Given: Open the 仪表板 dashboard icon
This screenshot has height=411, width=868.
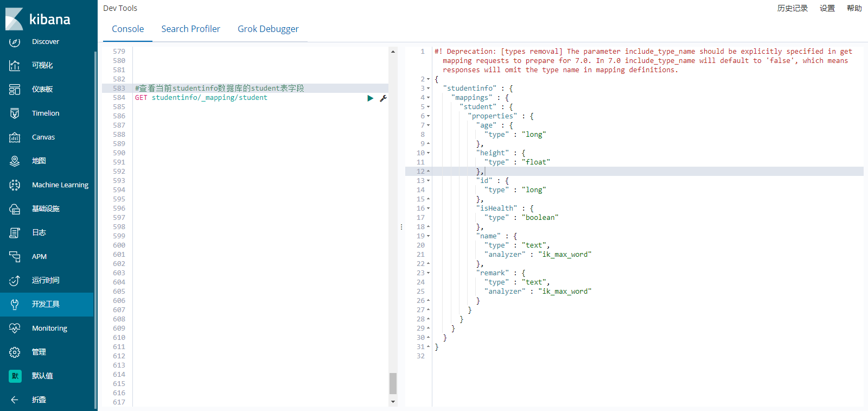Looking at the screenshot, I should click(15, 89).
